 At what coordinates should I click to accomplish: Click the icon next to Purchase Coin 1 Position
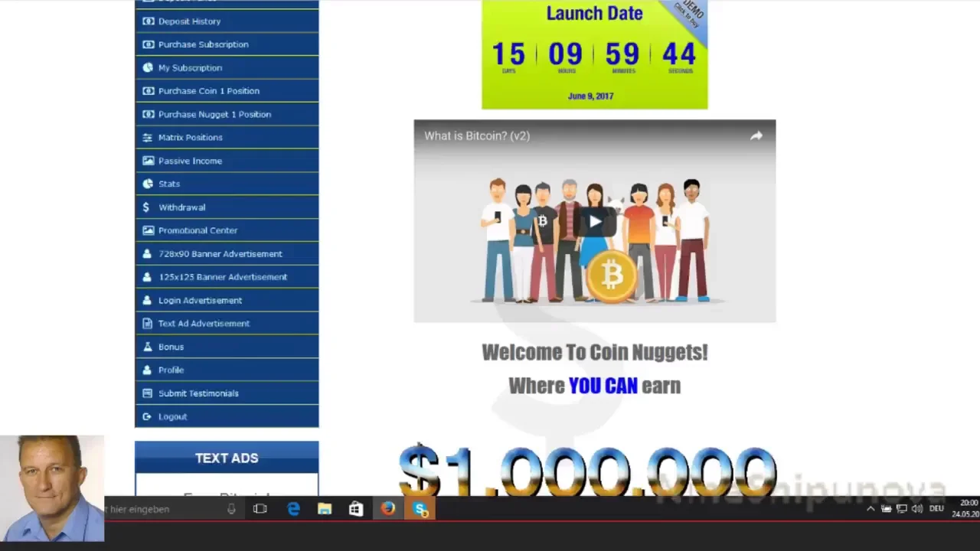tap(148, 91)
